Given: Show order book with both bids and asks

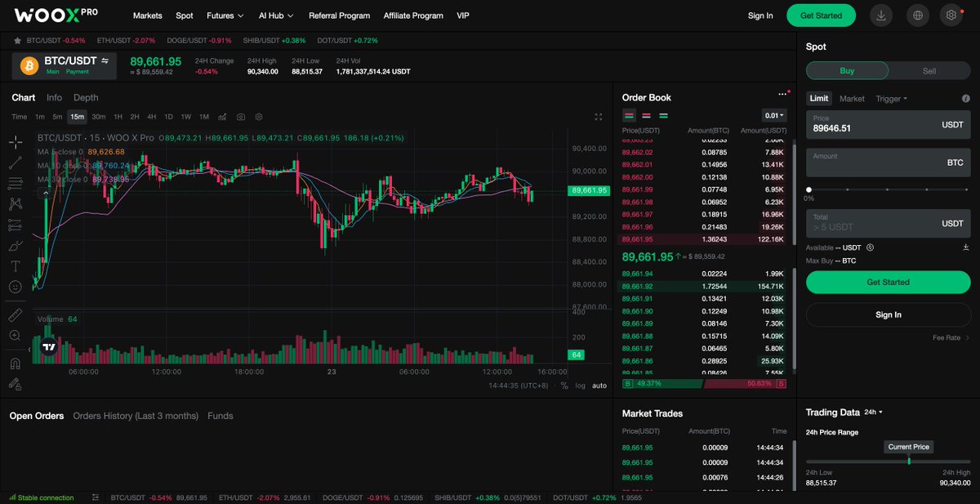Looking at the screenshot, I should (x=630, y=116).
